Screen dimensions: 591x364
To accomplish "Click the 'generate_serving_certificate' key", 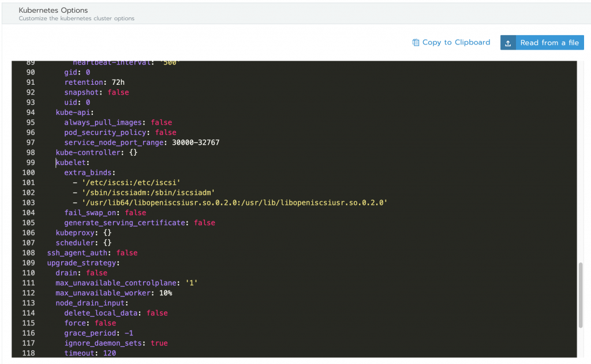I will (x=125, y=223).
